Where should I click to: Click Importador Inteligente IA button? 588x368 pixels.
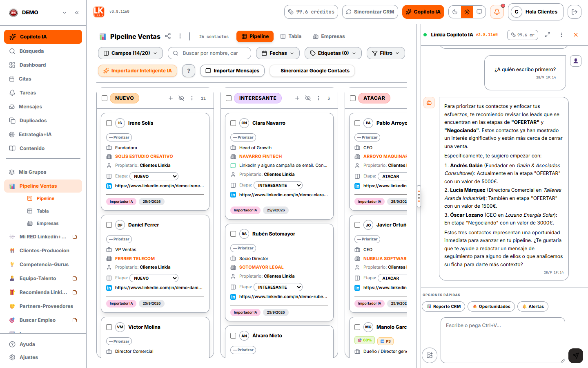pos(138,71)
